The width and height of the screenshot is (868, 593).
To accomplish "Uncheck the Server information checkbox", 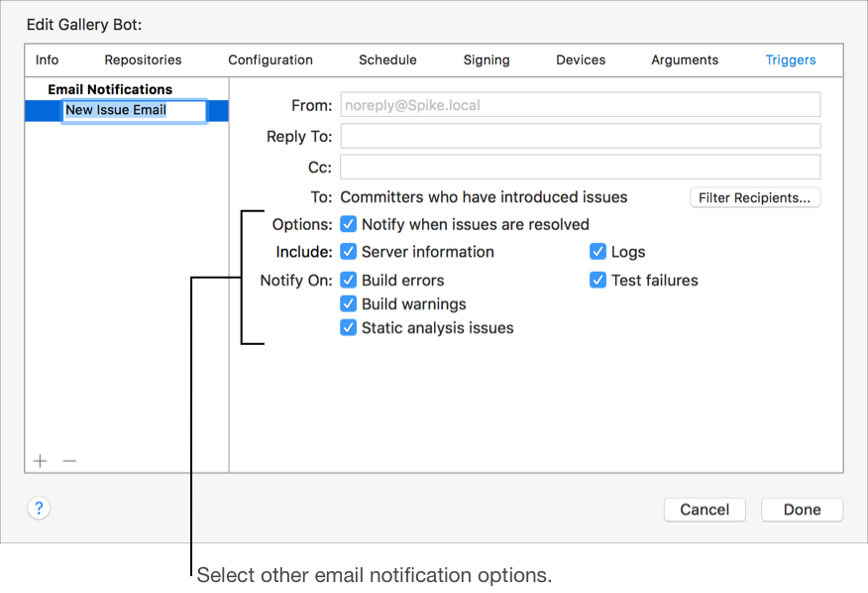I will tap(349, 252).
